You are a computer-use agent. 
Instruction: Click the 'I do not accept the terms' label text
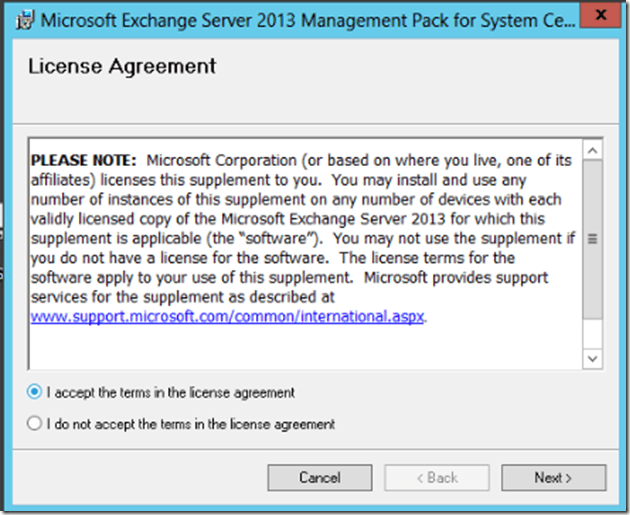[x=190, y=424]
